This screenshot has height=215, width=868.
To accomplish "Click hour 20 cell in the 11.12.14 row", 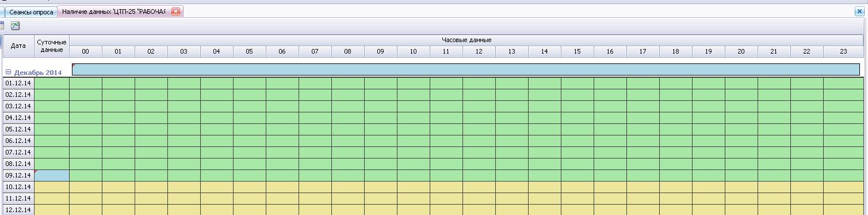I will pos(741,198).
